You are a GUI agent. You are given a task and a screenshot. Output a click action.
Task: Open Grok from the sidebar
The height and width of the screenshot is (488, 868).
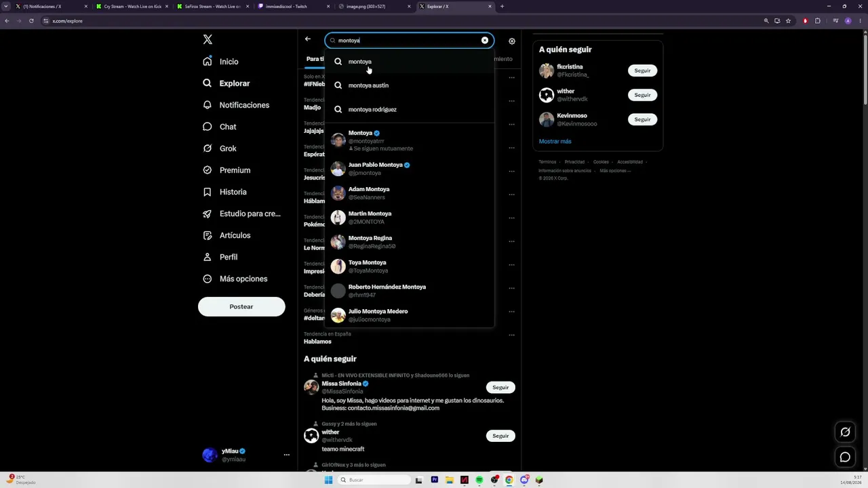[219, 148]
